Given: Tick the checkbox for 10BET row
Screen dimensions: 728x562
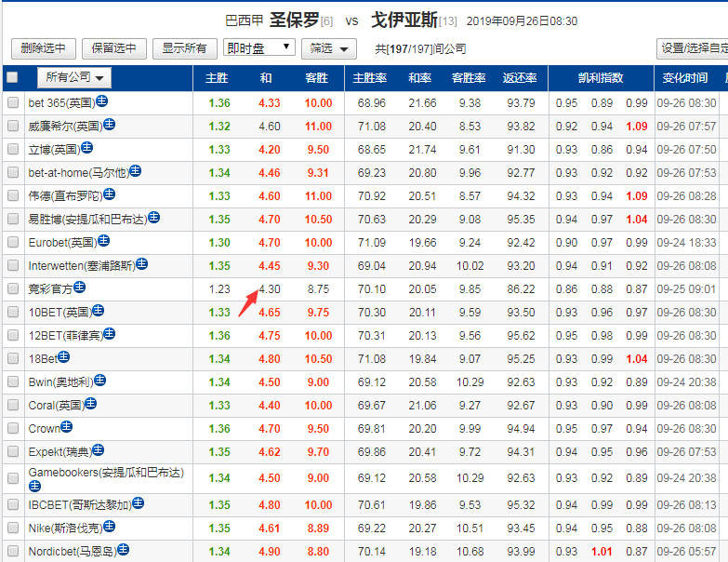Looking at the screenshot, I should pyautogui.click(x=13, y=312).
